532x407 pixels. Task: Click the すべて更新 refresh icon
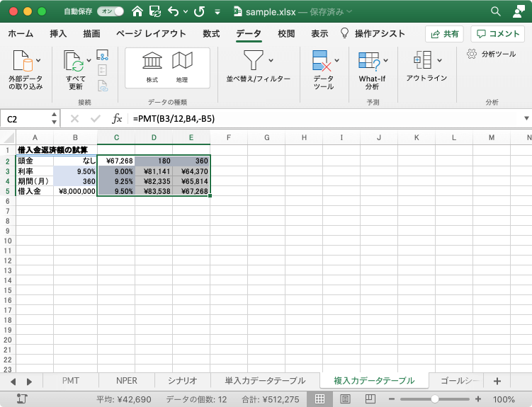coord(74,61)
